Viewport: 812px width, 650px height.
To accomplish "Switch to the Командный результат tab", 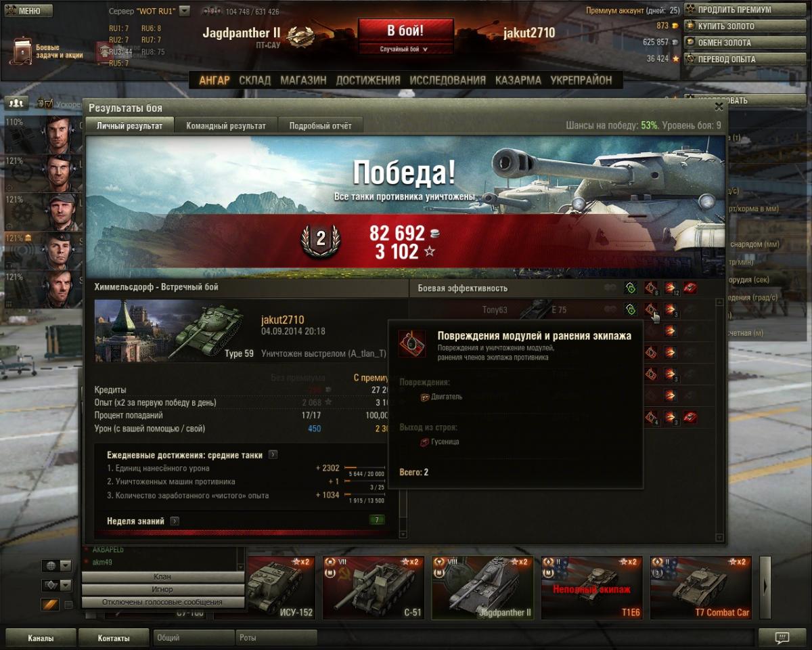I will click(x=226, y=126).
